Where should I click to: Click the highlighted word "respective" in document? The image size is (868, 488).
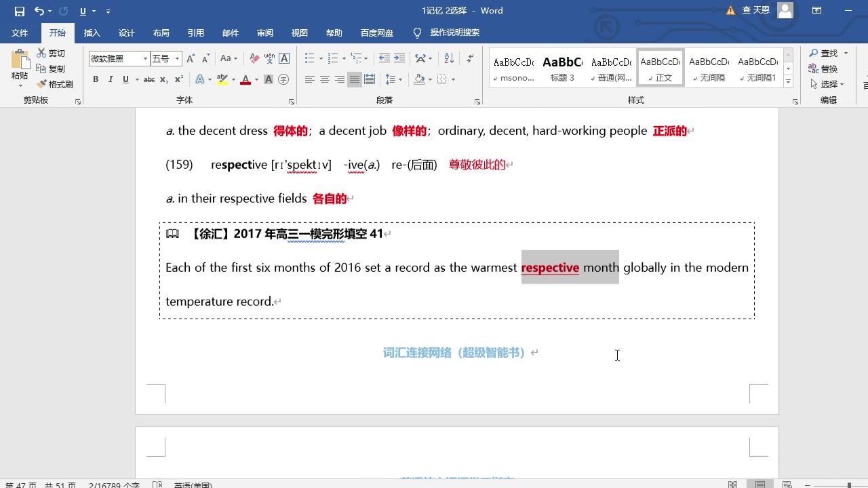pos(550,268)
